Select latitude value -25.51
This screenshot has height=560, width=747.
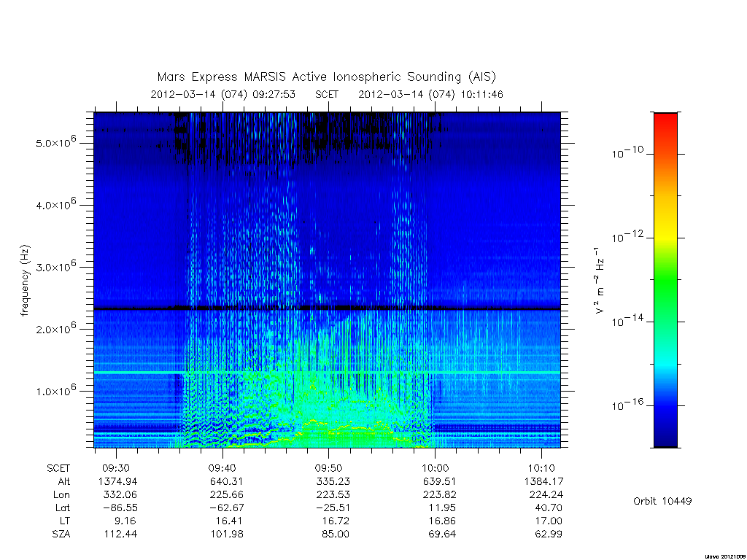click(333, 507)
